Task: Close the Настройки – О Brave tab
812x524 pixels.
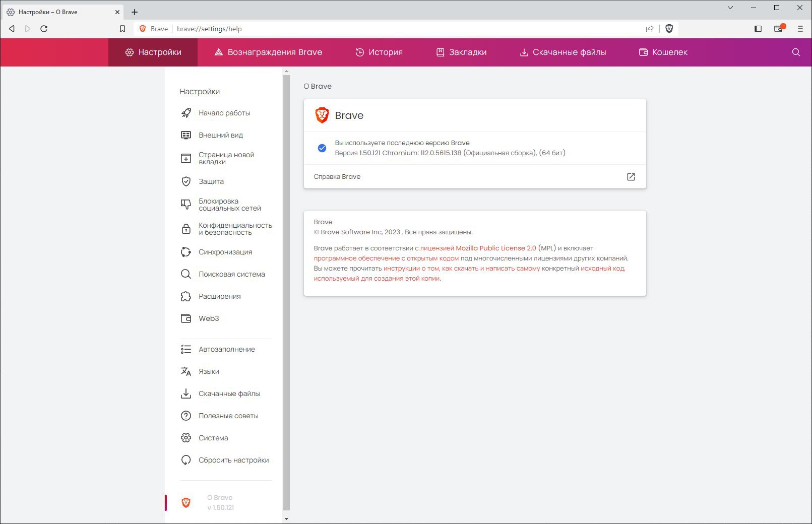Action: (117, 12)
